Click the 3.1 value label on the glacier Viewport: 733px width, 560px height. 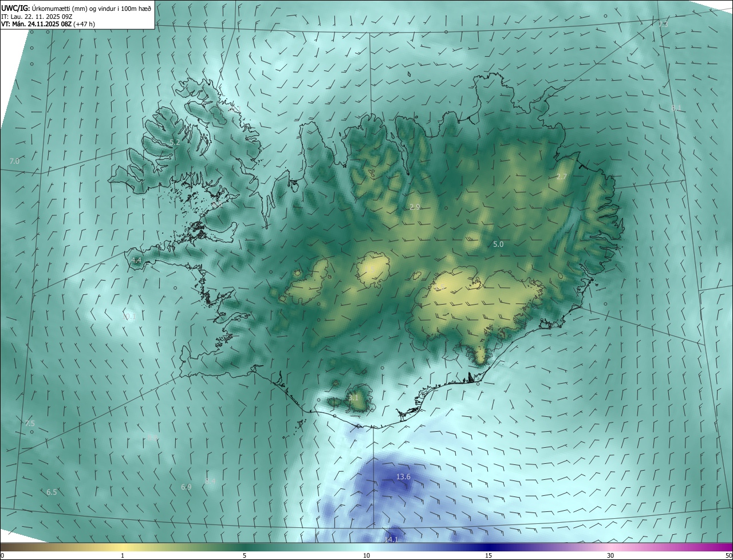coord(353,397)
